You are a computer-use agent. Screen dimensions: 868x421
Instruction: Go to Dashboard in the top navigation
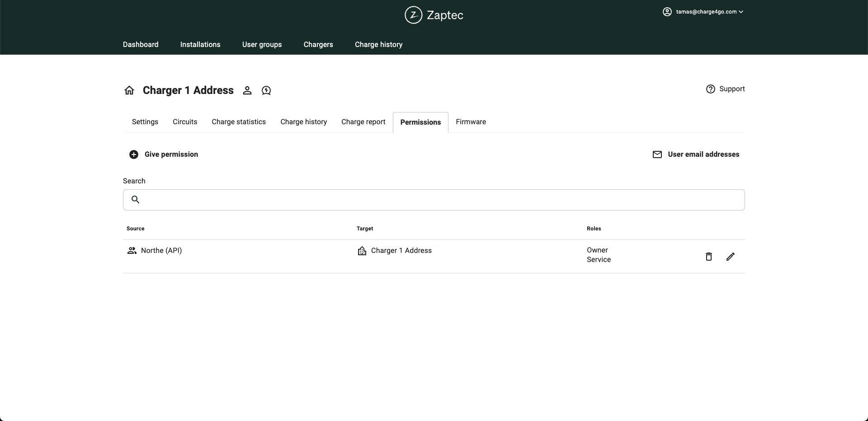point(141,44)
